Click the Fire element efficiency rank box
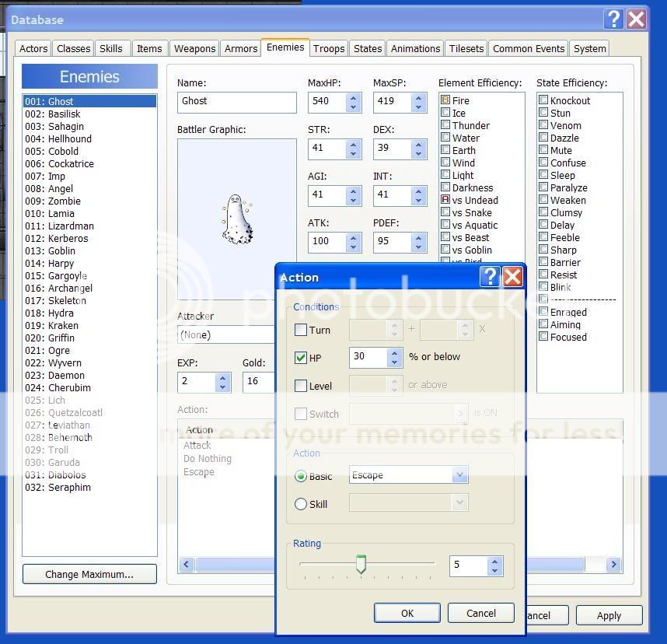This screenshot has height=644, width=667. pyautogui.click(x=445, y=100)
